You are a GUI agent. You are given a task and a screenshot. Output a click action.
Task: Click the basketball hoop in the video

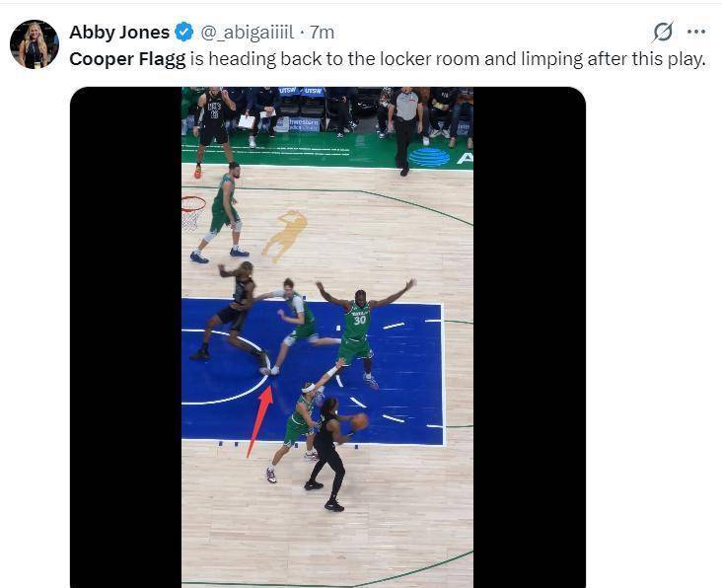pos(192,213)
